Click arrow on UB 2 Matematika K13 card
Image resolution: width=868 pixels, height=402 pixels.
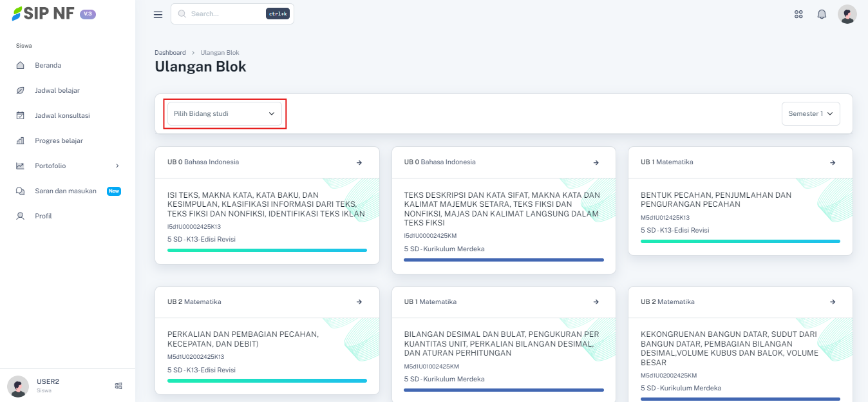click(x=359, y=302)
